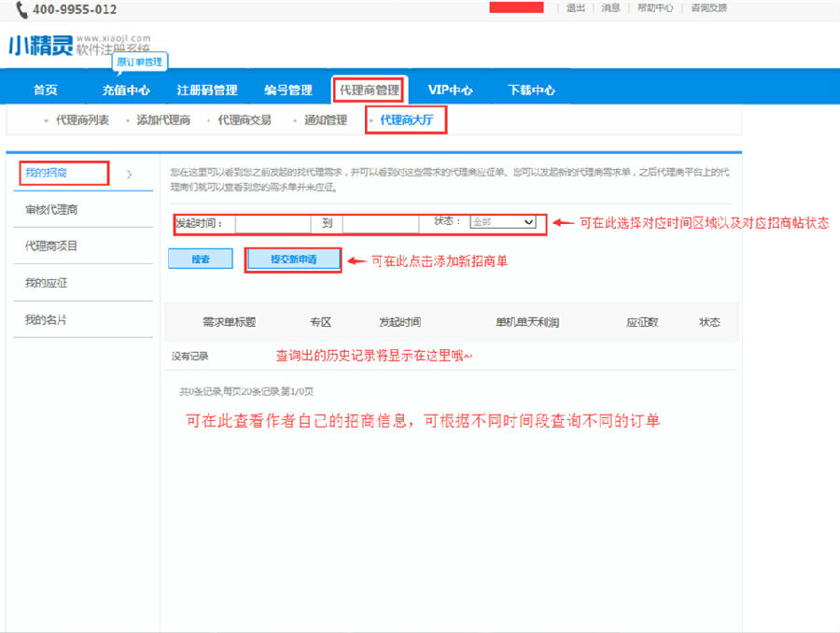Click the 需求单标题 column header

click(x=229, y=322)
